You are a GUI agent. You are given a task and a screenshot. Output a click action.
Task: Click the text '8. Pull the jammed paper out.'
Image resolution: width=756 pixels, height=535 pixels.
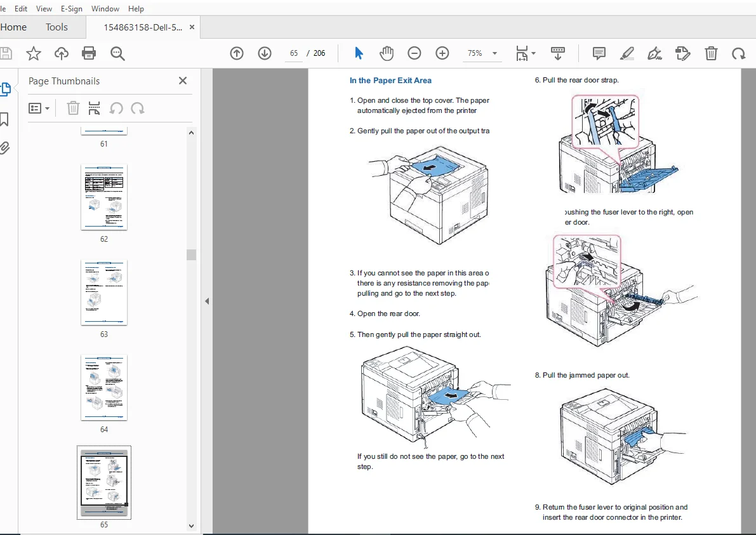(582, 375)
